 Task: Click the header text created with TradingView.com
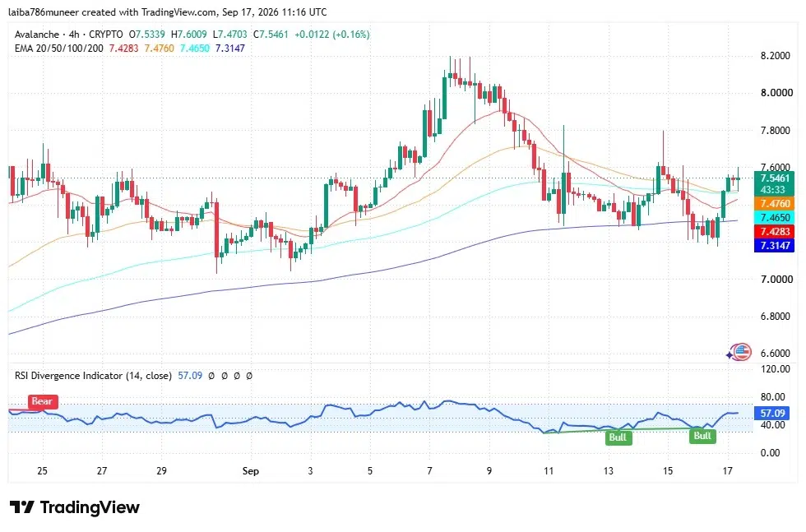(150, 12)
